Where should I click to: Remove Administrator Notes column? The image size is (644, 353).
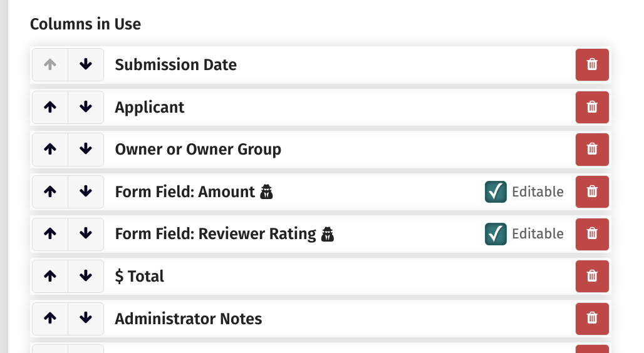pos(592,319)
